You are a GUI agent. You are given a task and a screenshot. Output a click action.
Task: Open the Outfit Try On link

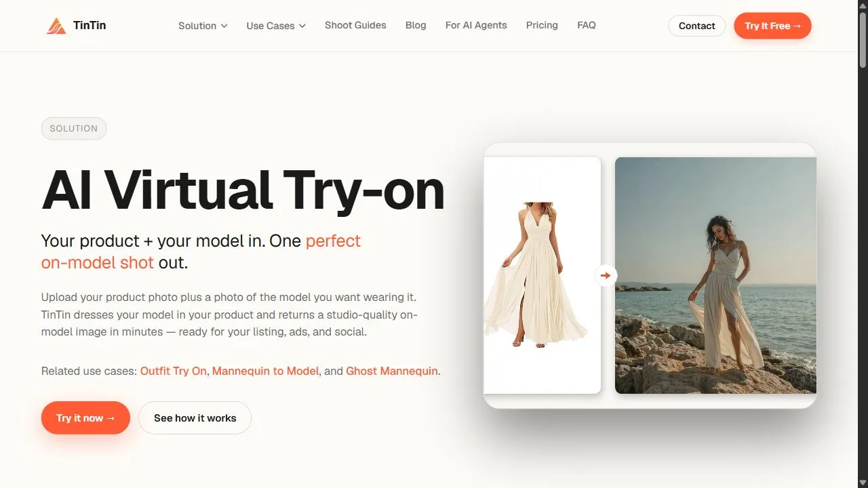pos(174,371)
